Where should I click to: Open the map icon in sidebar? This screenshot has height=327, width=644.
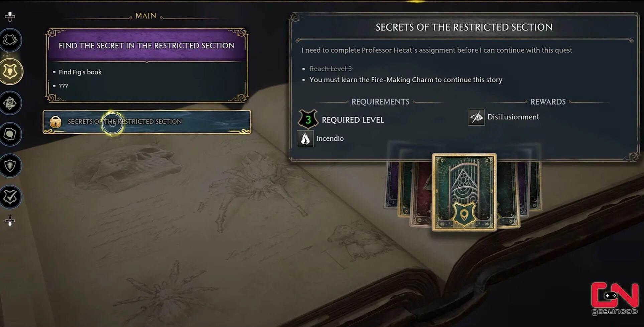coord(10,40)
